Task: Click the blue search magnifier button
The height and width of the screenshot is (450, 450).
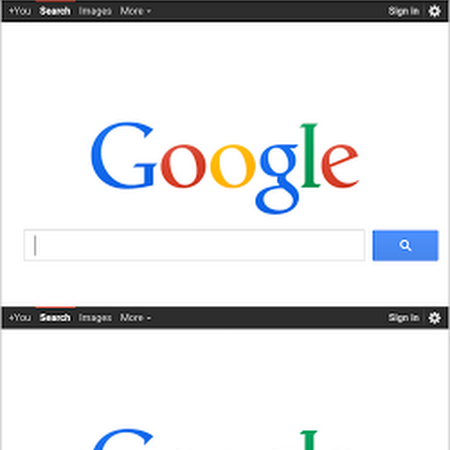Action: pyautogui.click(x=405, y=245)
